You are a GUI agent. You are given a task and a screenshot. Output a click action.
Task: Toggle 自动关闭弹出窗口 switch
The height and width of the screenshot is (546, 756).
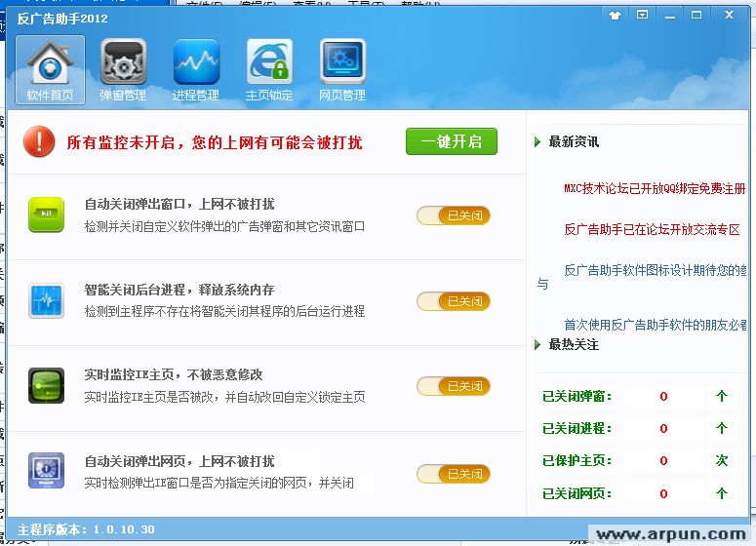pos(454,215)
